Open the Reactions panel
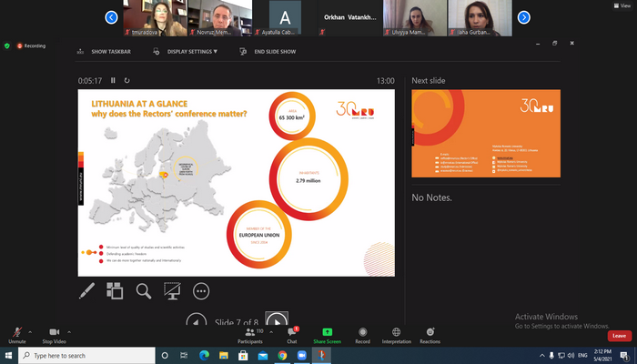This screenshot has width=637, height=364. click(x=430, y=335)
